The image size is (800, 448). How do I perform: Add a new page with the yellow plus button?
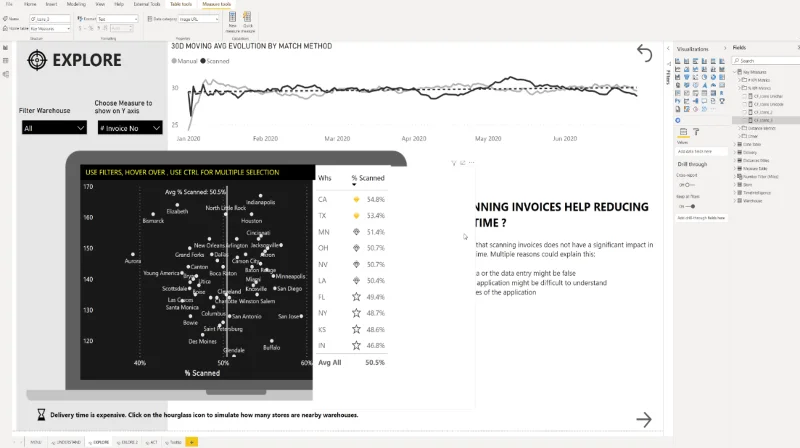191,442
